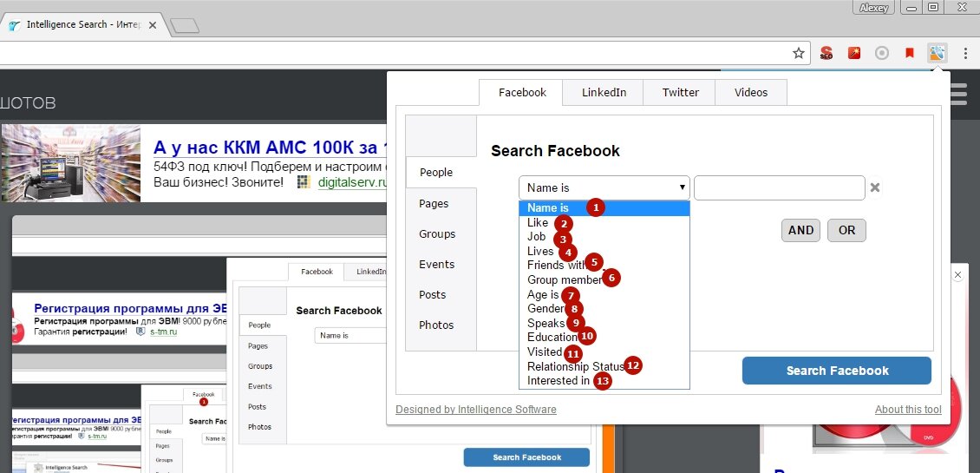
Task: Open a new browser tab
Action: pos(185,26)
